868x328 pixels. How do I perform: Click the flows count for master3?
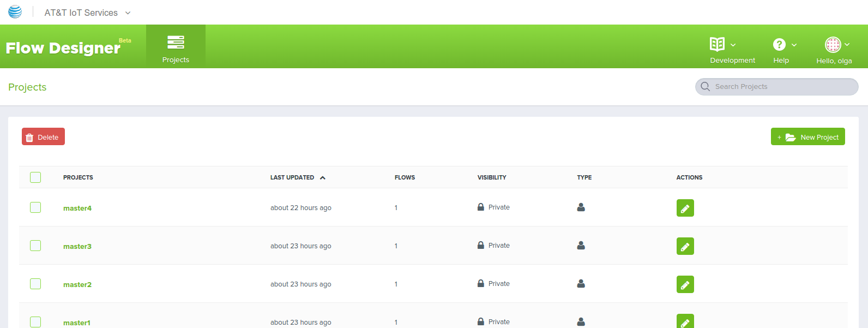396,246
